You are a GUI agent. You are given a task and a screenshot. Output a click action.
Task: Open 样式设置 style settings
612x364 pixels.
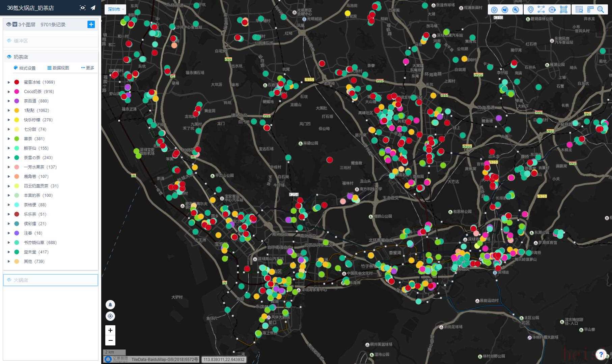click(x=25, y=68)
